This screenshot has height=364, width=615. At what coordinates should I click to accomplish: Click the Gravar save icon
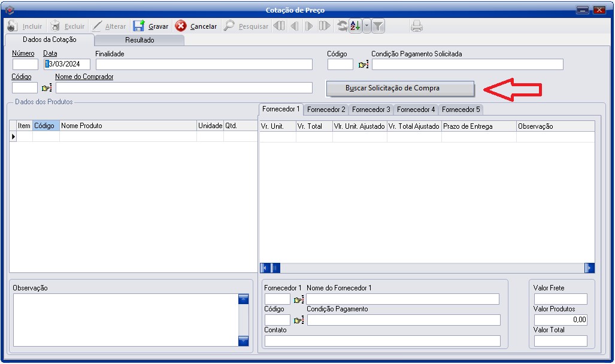(139, 26)
